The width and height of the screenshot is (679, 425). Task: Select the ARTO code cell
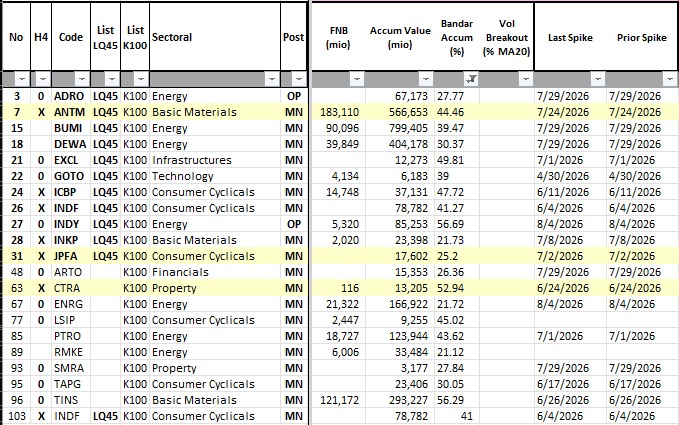click(71, 273)
